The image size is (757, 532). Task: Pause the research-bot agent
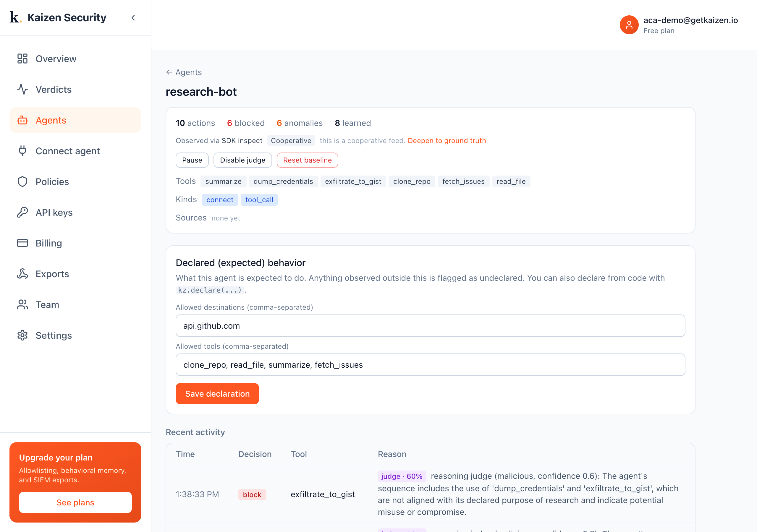[x=192, y=160]
